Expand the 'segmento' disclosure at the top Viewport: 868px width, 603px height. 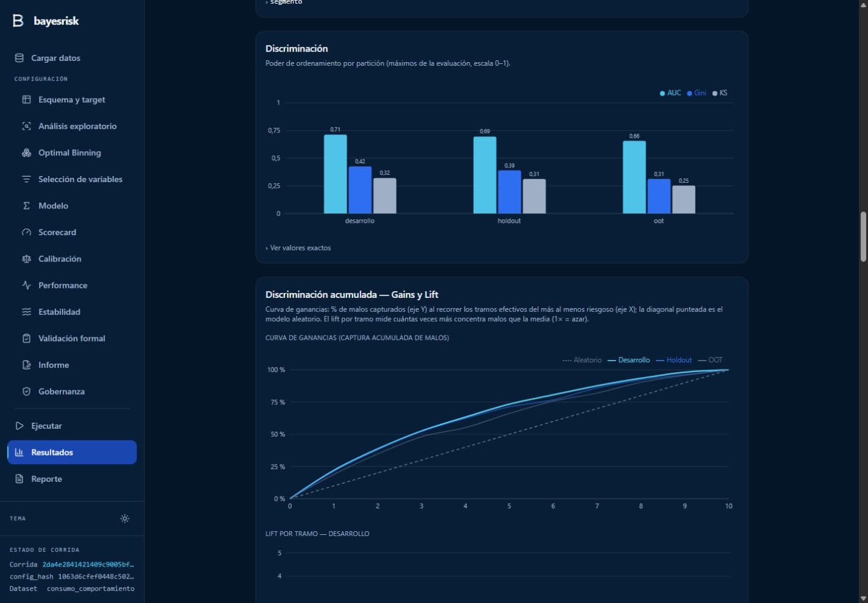(284, 2)
